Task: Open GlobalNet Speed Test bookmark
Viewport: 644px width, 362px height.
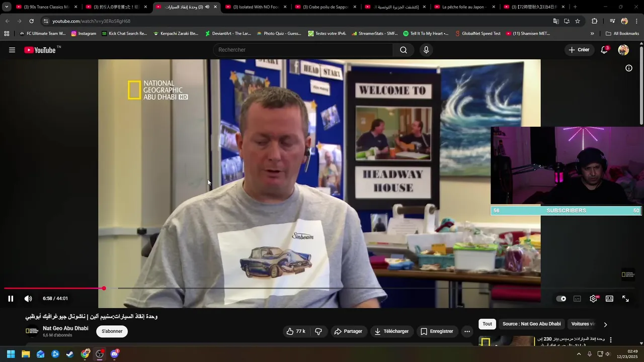Action: [x=477, y=34]
